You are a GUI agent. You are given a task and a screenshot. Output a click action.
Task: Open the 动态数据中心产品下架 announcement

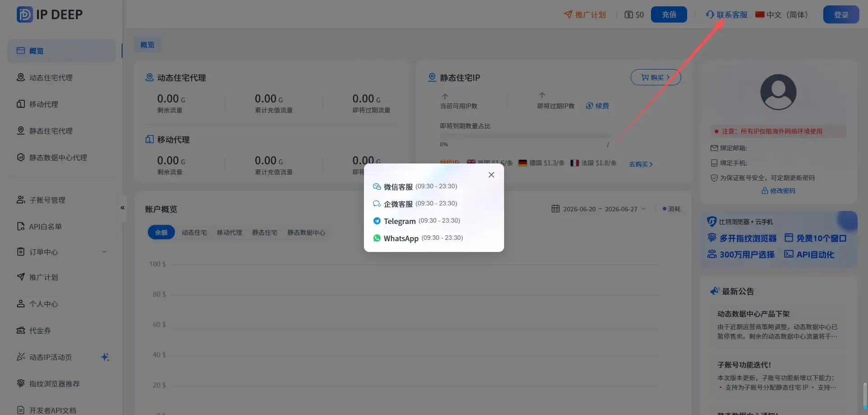pos(778,325)
